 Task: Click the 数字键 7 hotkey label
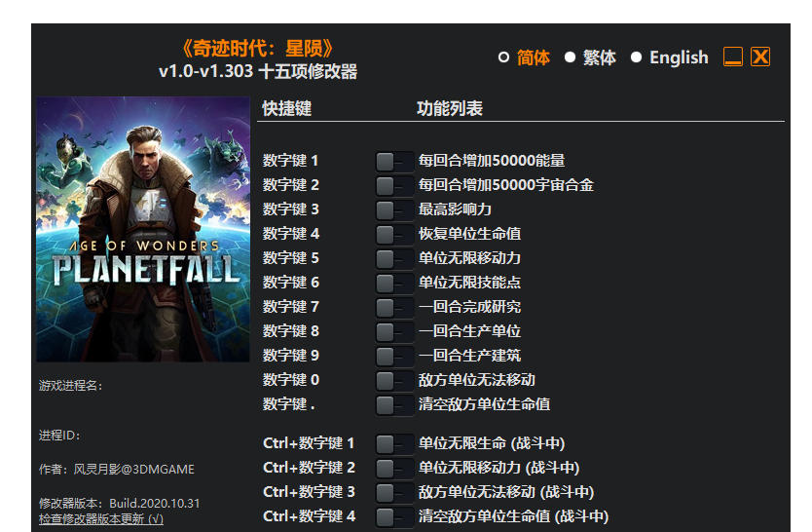(x=290, y=307)
